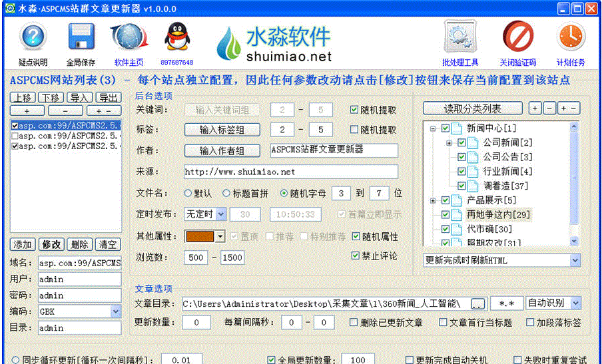602x364 pixels.
Task: Click the 删除 site button
Action: (x=79, y=244)
